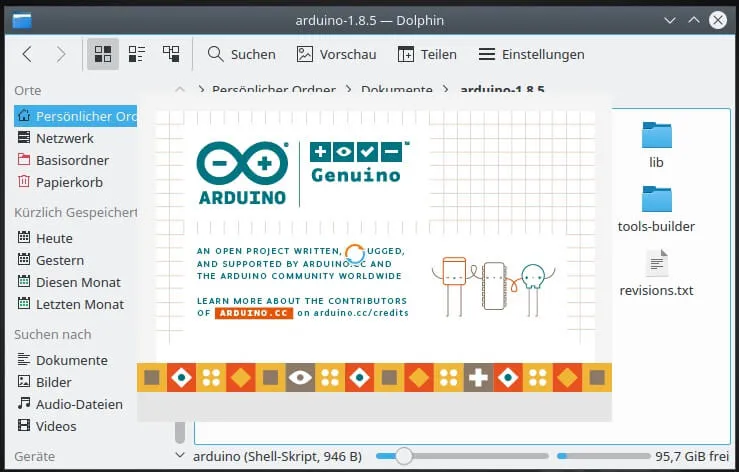This screenshot has height=472, width=739.
Task: Click Dokumente in the breadcrumb path
Action: coord(397,90)
